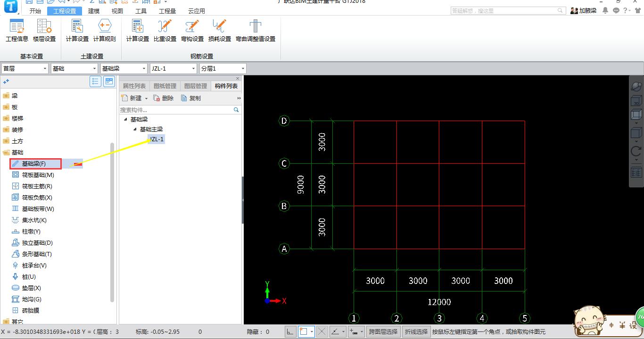
Task: Open the chat message bubble icon
Action: click(616, 10)
